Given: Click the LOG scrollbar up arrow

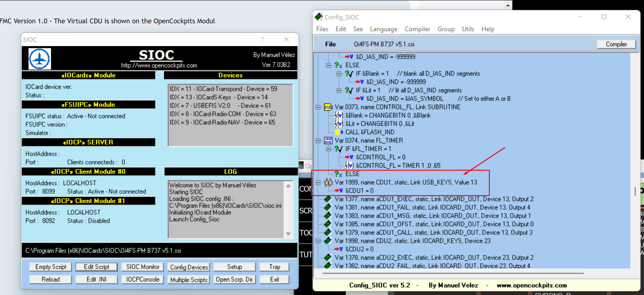Looking at the screenshot, I should click(x=288, y=186).
